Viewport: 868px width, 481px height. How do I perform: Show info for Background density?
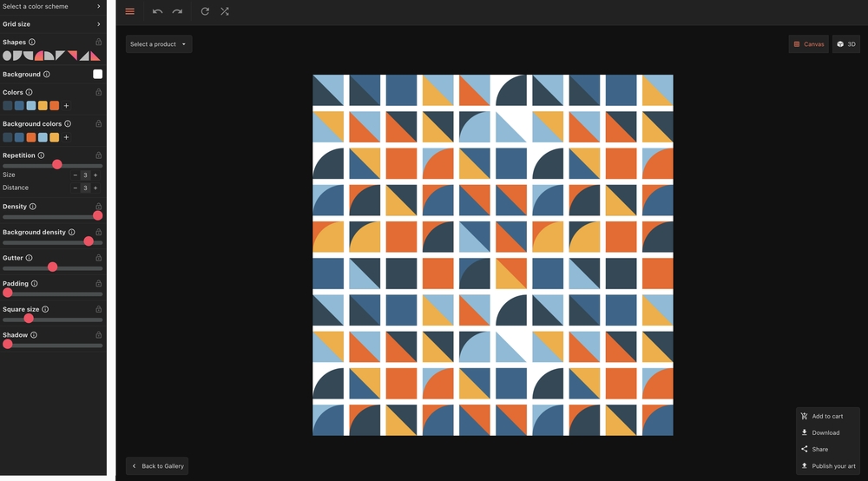[x=71, y=233]
